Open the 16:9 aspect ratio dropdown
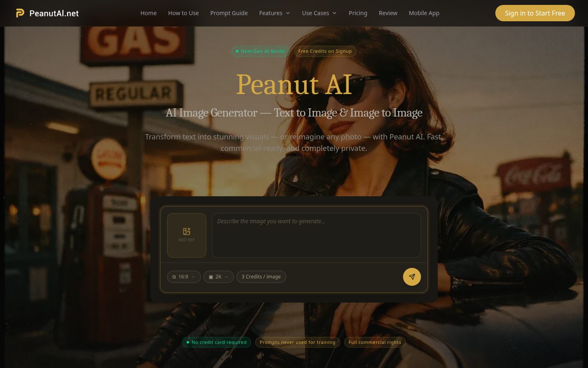588x368 pixels. (x=184, y=277)
